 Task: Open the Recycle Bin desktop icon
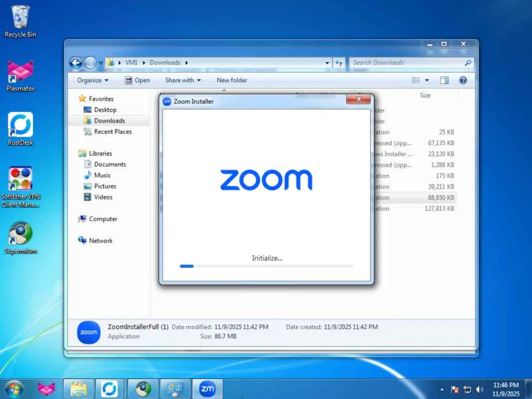(20, 21)
